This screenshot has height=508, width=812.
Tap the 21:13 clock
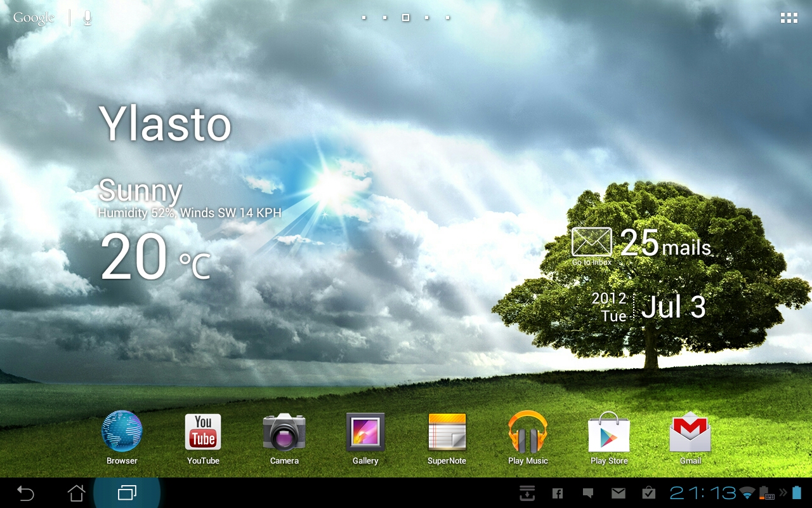(703, 493)
